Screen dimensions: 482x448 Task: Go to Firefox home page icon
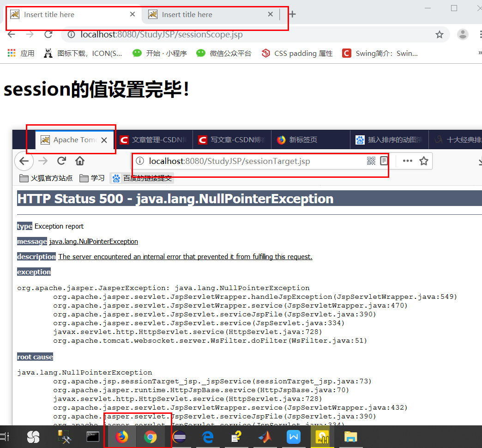point(80,161)
